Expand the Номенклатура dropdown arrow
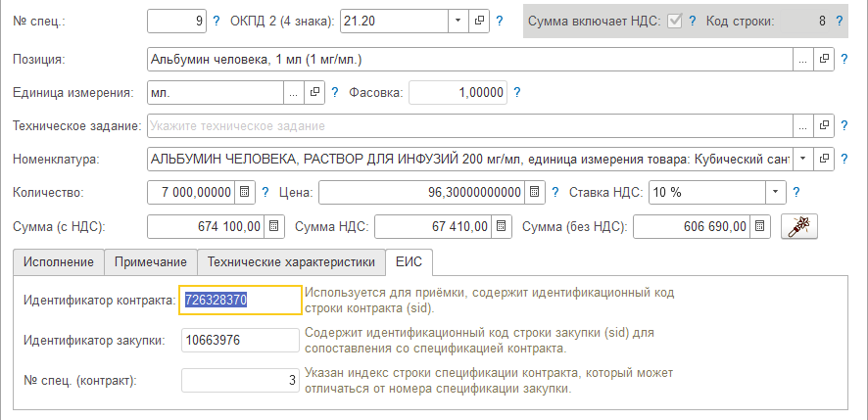868x420 pixels. (803, 159)
